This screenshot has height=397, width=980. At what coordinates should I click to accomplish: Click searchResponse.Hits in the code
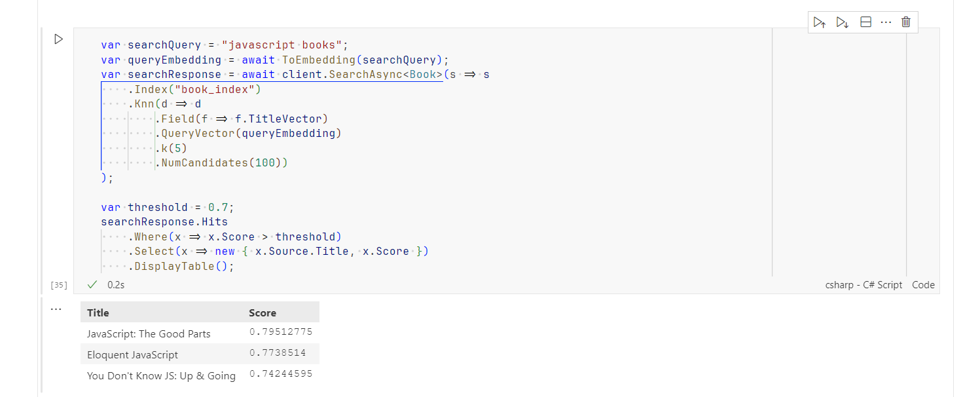164,222
